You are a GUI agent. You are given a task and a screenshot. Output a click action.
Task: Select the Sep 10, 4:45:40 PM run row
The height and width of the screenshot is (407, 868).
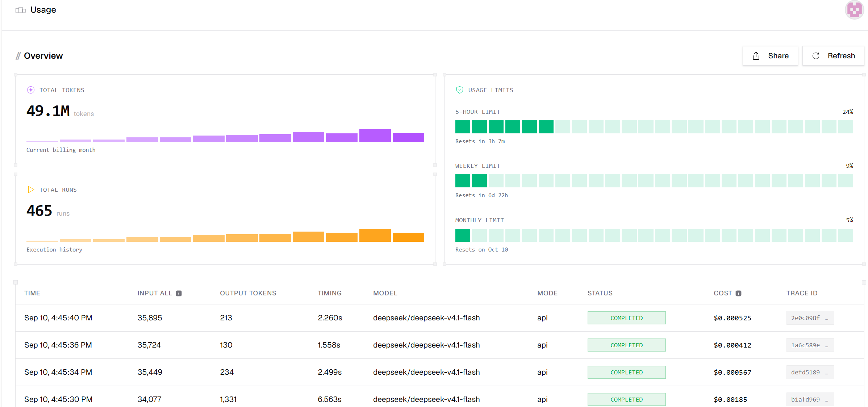click(439, 318)
